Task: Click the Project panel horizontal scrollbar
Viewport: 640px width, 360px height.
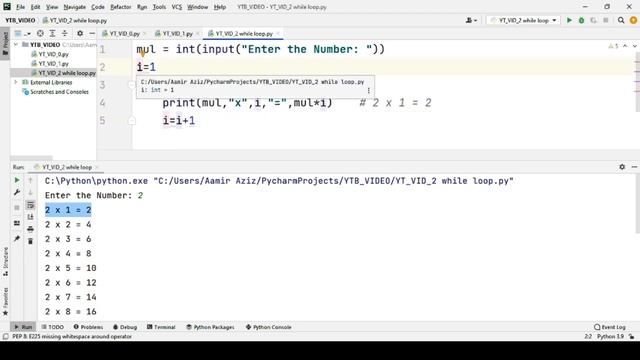Action: point(31,158)
